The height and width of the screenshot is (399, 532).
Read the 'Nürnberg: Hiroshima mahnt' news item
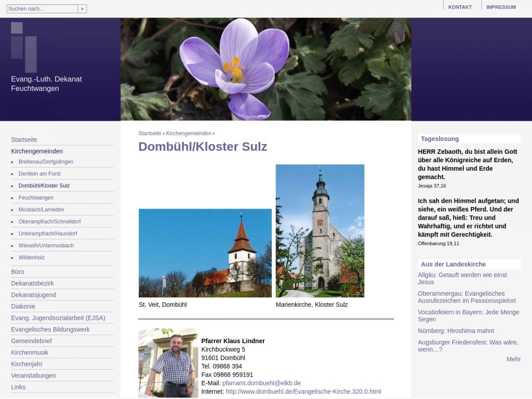pos(456,331)
